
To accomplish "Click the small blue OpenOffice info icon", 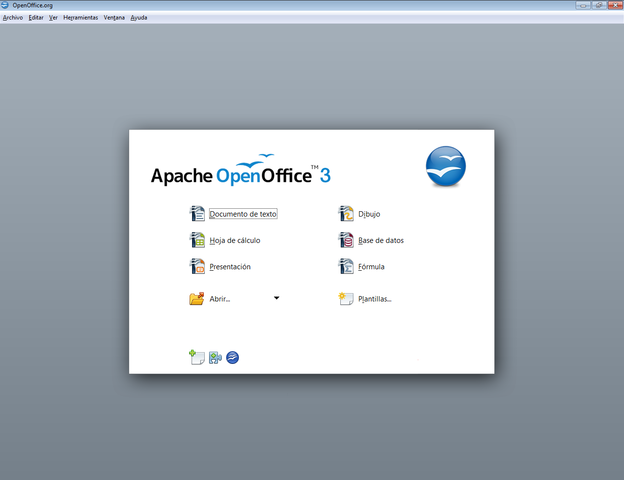I will (232, 357).
